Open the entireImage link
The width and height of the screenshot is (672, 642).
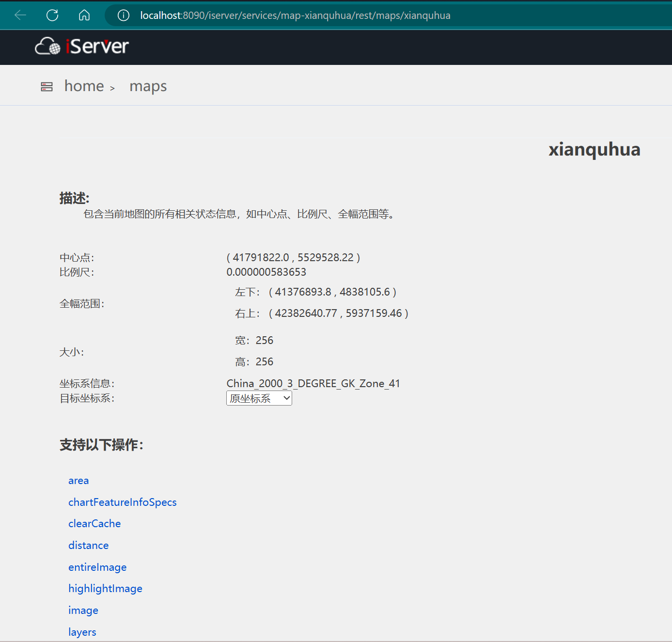(x=97, y=567)
